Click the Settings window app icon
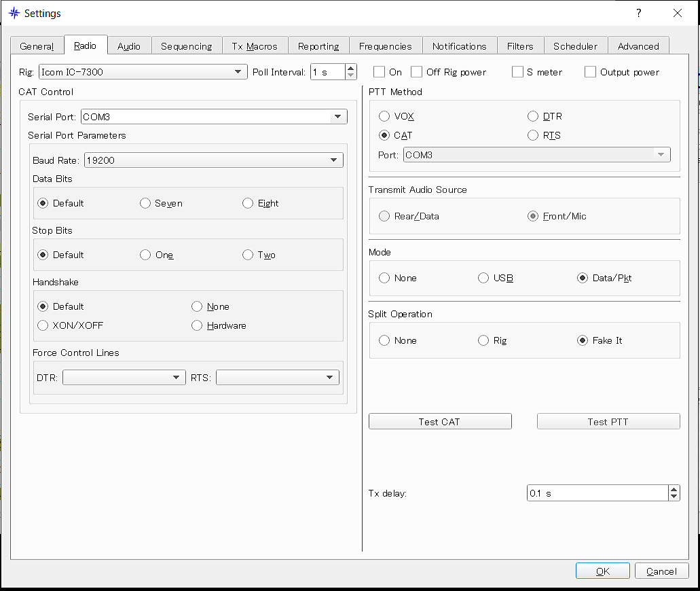 pyautogui.click(x=14, y=13)
